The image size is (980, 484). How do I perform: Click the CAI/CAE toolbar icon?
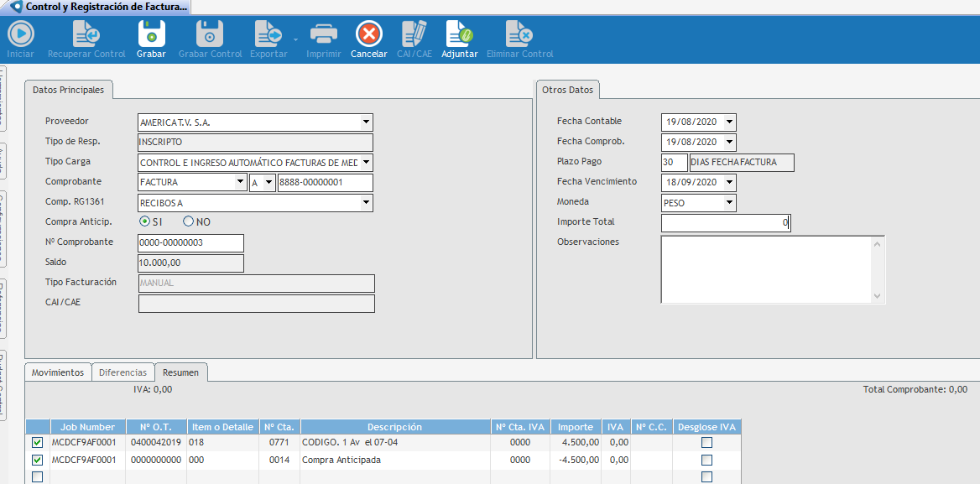[412, 34]
